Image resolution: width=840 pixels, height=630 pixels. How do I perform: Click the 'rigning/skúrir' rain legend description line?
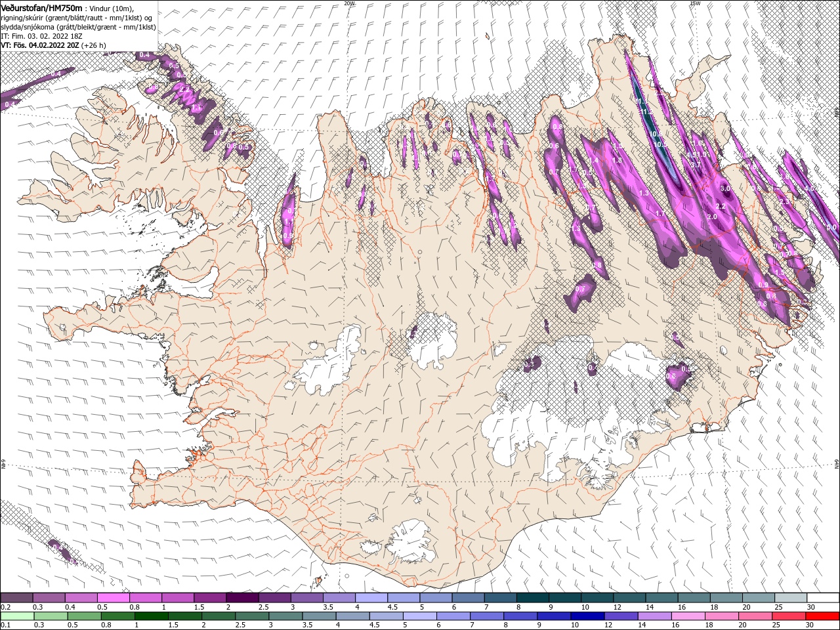77,17
